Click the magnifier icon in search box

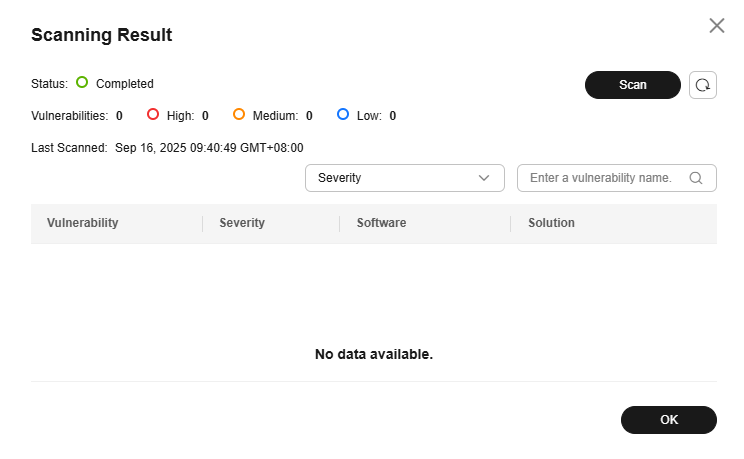(x=696, y=178)
